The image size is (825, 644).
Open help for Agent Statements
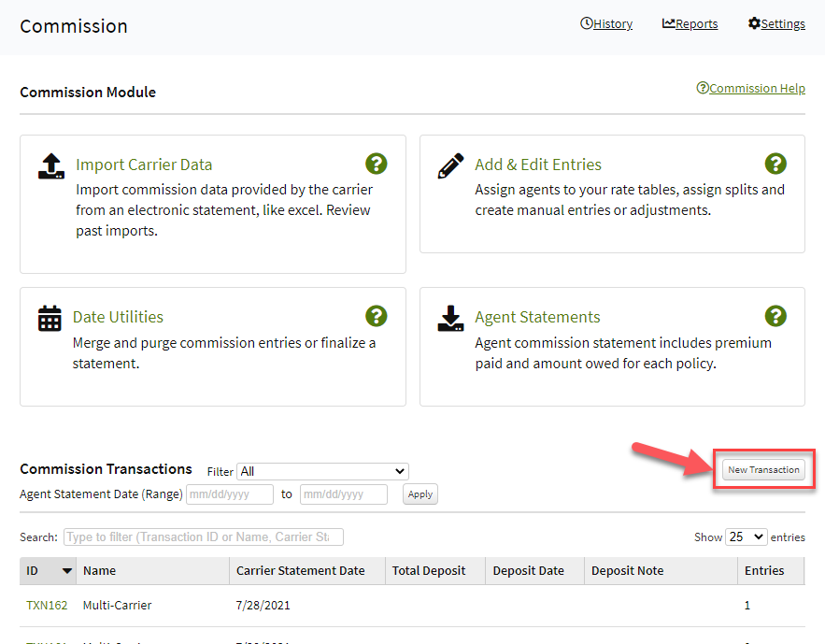(776, 316)
